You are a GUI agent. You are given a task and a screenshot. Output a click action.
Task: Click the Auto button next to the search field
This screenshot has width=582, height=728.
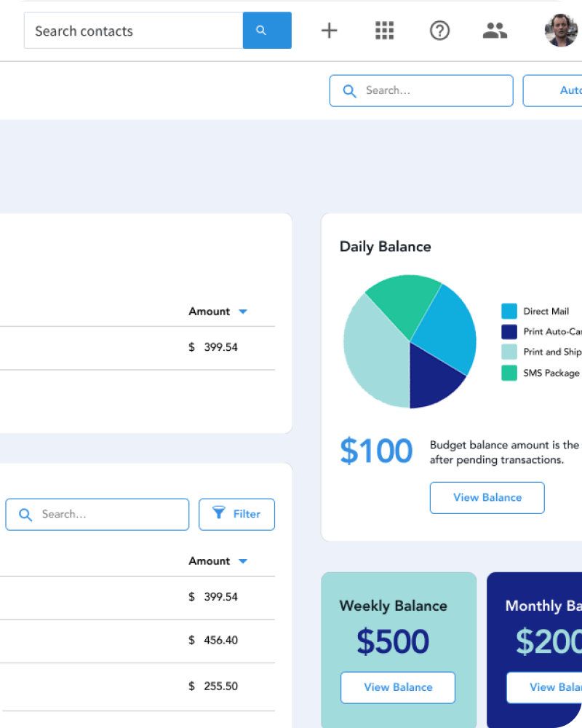pos(567,90)
